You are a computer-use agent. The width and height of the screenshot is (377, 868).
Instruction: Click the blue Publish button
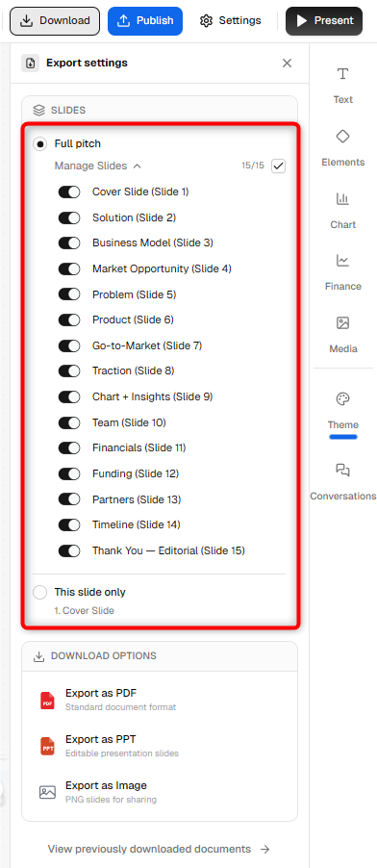[x=145, y=21]
